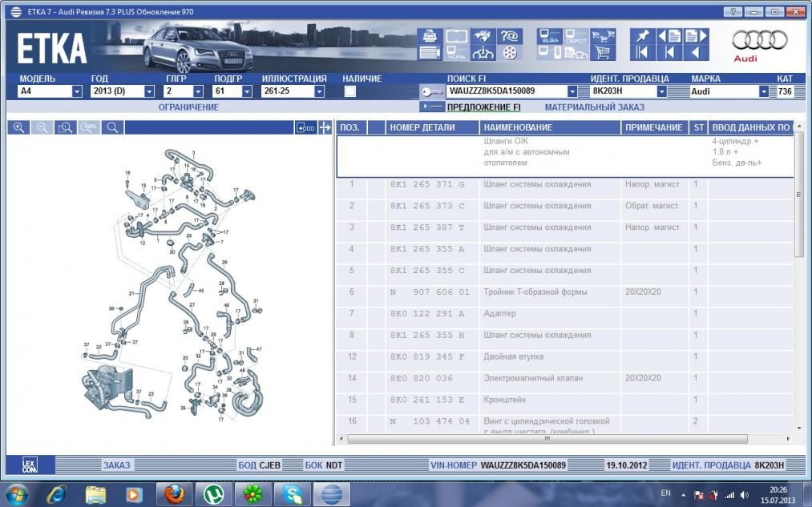Image resolution: width=812 pixels, height=507 pixels.
Task: Open the ГОД dropdown showing 2013 (D)
Action: click(149, 91)
